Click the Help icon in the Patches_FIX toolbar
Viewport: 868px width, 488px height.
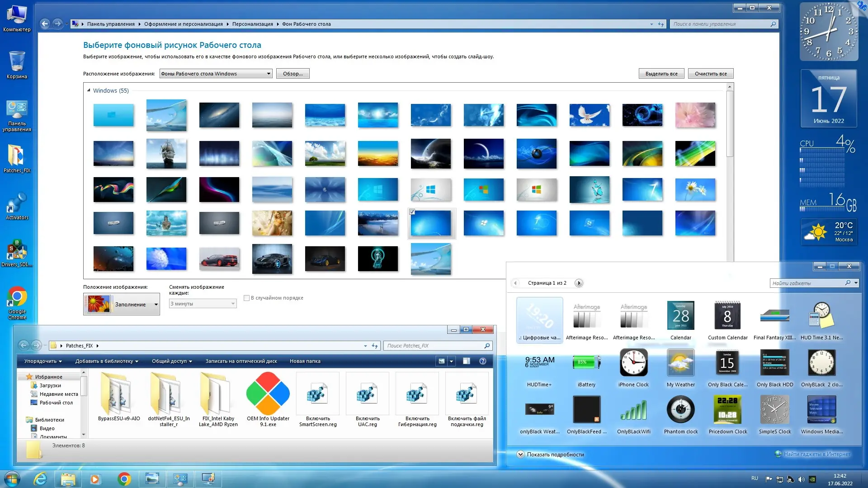tap(482, 361)
